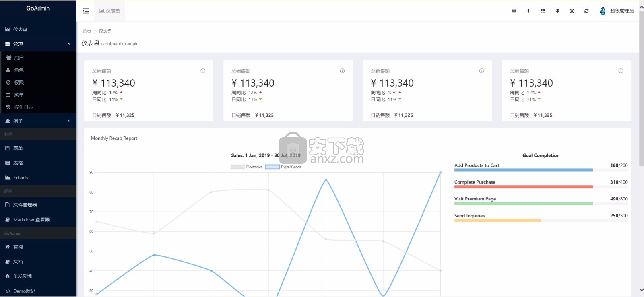Click the 160/200 goal value
The image size is (644, 297).
pos(619,165)
